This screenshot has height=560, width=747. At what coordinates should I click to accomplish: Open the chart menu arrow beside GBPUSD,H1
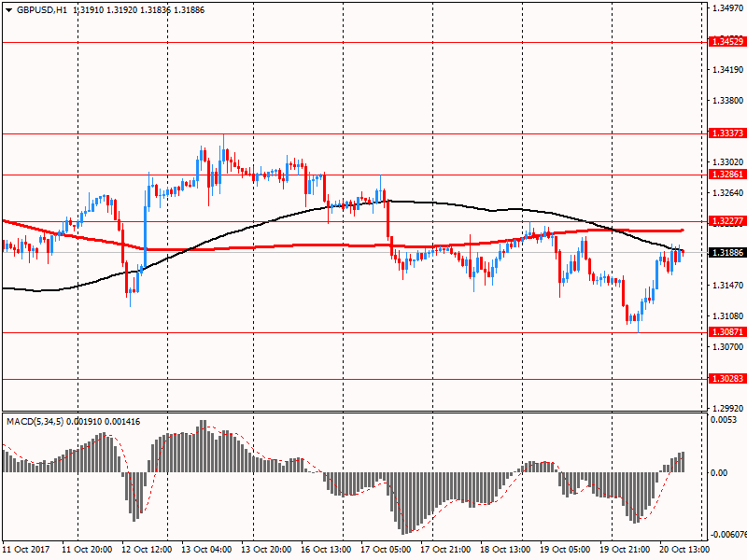(x=9, y=10)
